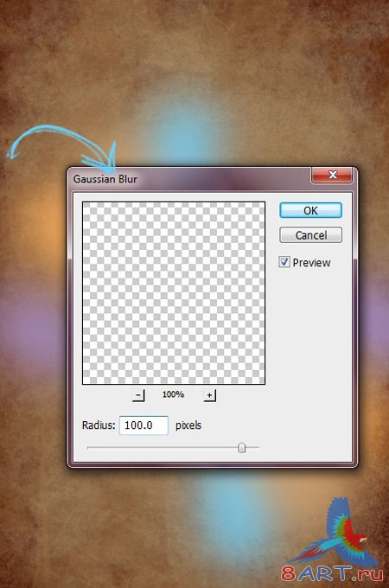Viewport: 389px width, 588px height.
Task: Click the zoom in plus button
Action: pyautogui.click(x=209, y=395)
